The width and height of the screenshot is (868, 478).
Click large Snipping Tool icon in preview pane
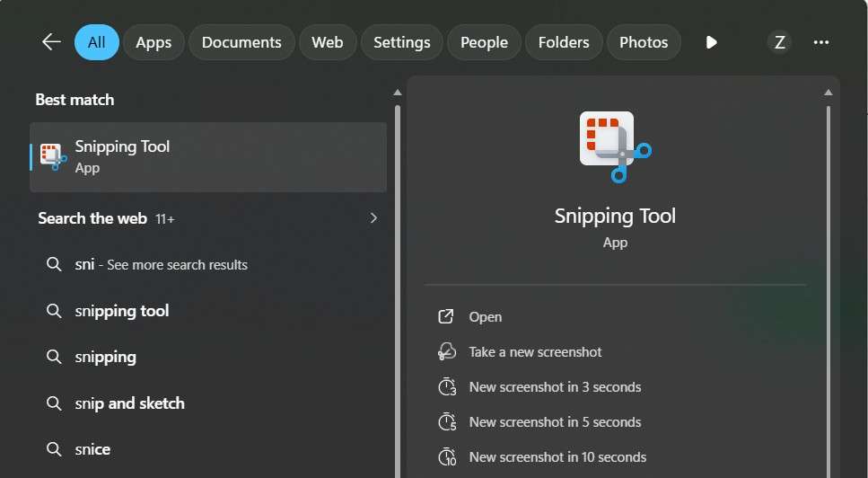[615, 147]
